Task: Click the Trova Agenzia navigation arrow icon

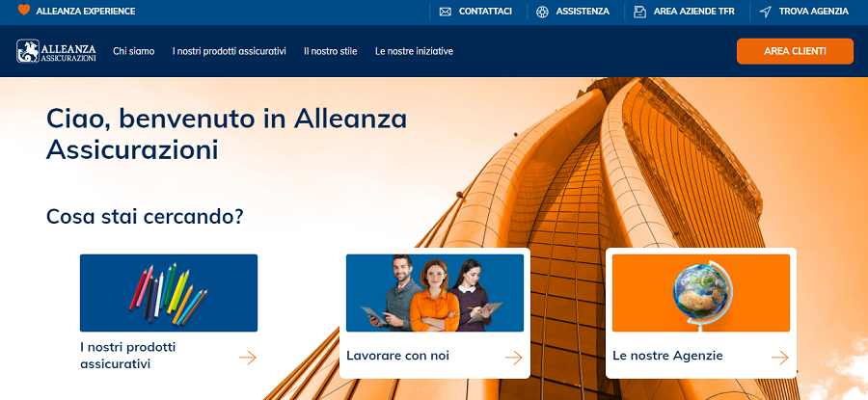Action: 765,12
